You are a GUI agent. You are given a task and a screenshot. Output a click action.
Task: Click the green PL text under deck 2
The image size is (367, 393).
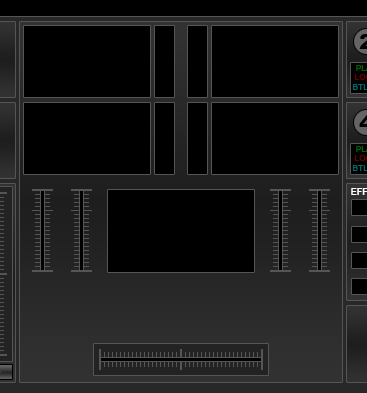(361, 68)
